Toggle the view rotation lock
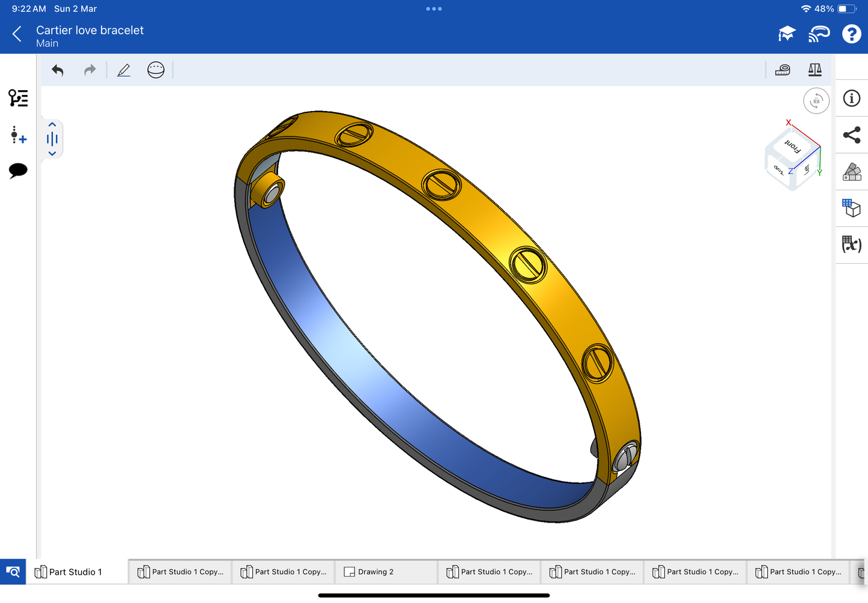Image resolution: width=868 pixels, height=603 pixels. pos(816,101)
